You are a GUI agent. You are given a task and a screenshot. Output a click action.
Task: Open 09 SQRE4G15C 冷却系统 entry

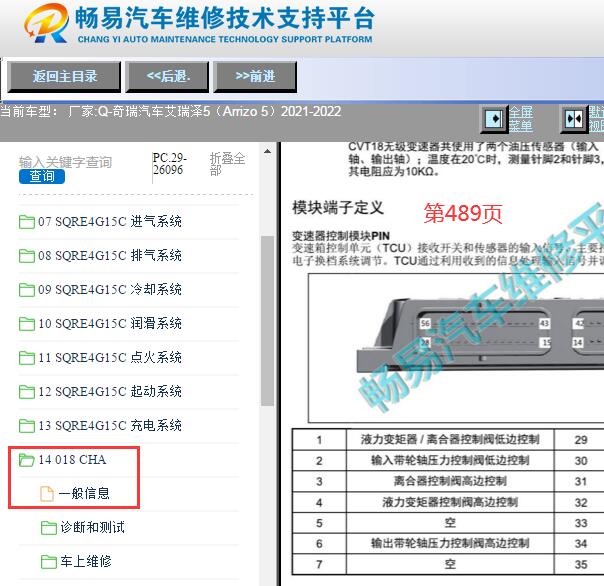[x=110, y=289]
